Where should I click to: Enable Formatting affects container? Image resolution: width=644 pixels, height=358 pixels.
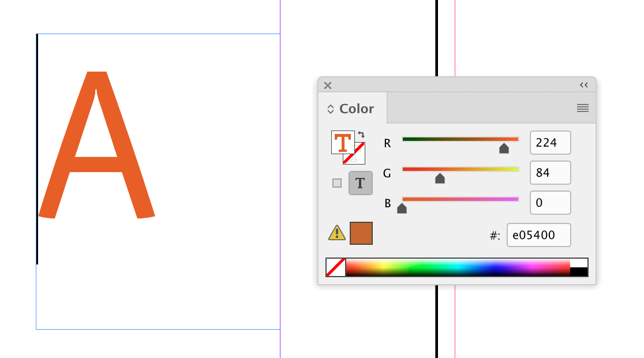click(338, 183)
